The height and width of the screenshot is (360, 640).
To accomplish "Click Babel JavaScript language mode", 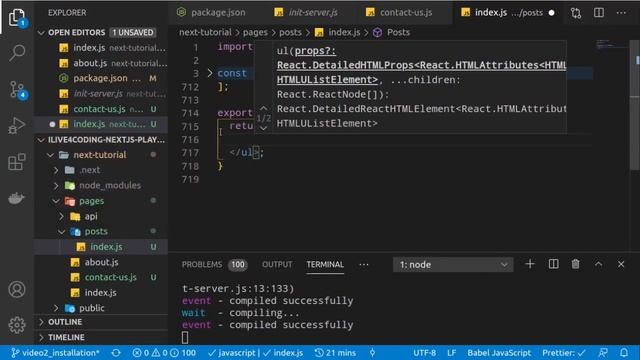I will point(499,353).
